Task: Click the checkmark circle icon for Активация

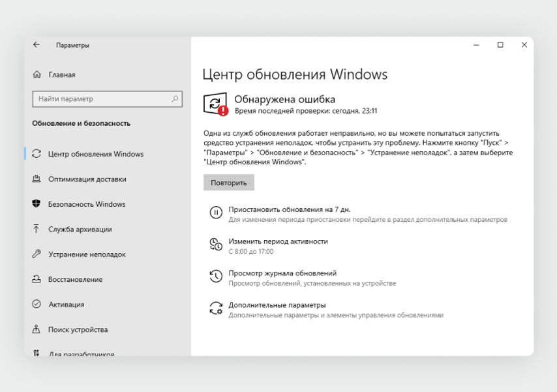Action: coord(37,304)
